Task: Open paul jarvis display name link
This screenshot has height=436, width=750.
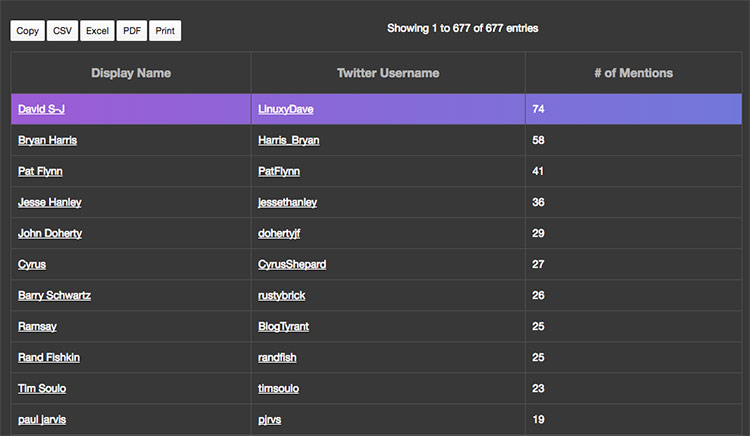Action: [42, 420]
